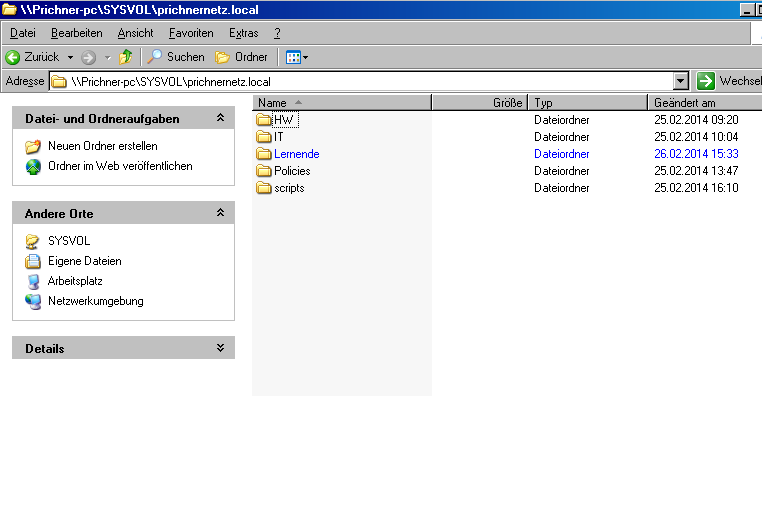Sort by the Typ column header
This screenshot has height=512, width=762.
588,102
